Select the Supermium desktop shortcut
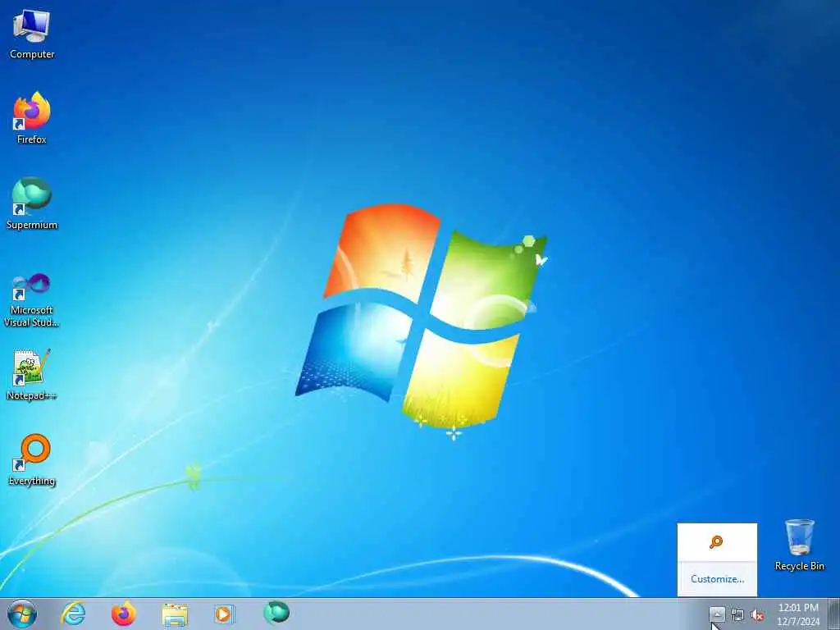Viewport: 840px width, 630px height. [32, 203]
